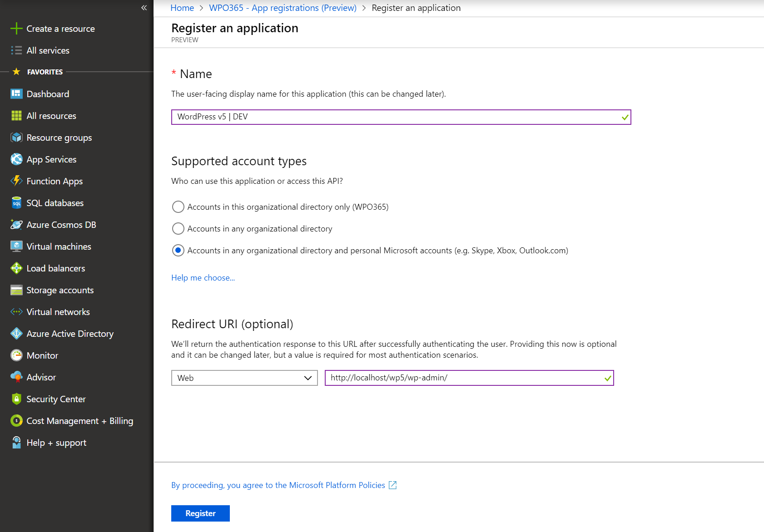Click the Help + support person icon
The height and width of the screenshot is (532, 764).
click(x=16, y=443)
